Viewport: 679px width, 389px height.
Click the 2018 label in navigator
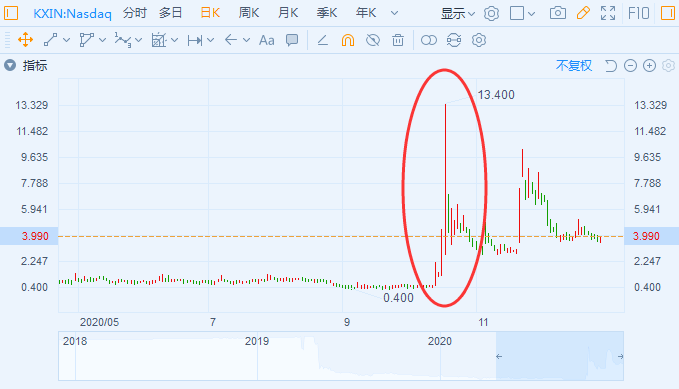click(x=75, y=341)
